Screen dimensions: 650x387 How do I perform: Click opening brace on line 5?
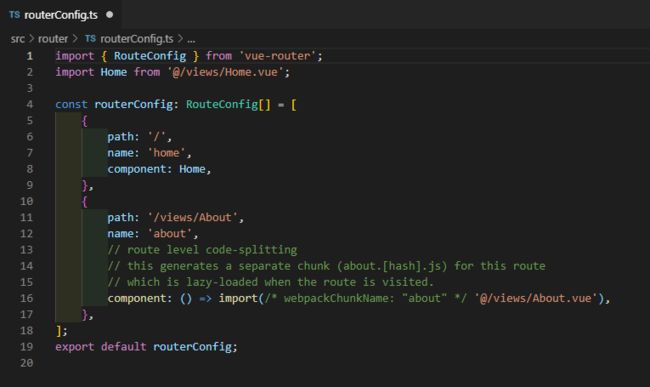pyautogui.click(x=85, y=121)
